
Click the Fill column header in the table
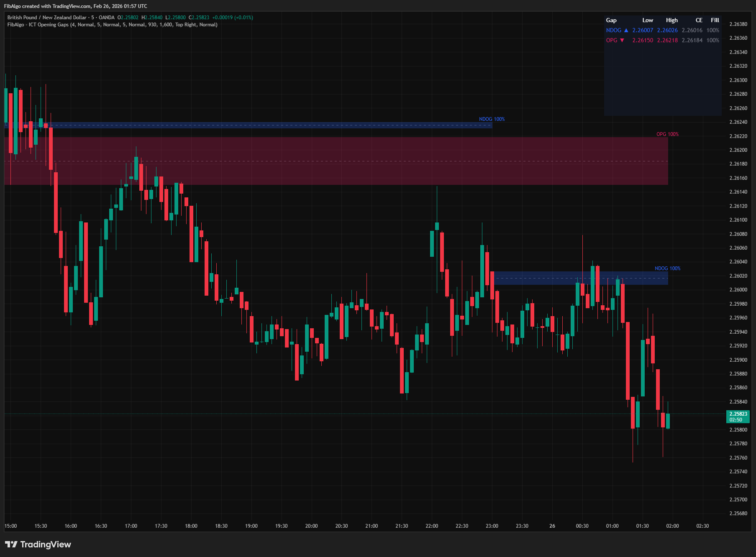(715, 20)
